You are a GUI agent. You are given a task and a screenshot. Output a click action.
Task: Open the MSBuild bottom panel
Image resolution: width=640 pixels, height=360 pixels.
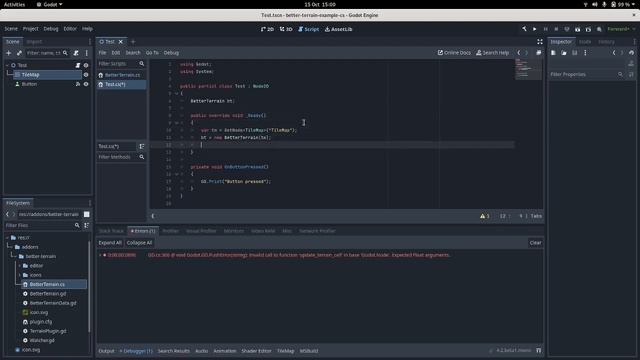[x=309, y=351]
